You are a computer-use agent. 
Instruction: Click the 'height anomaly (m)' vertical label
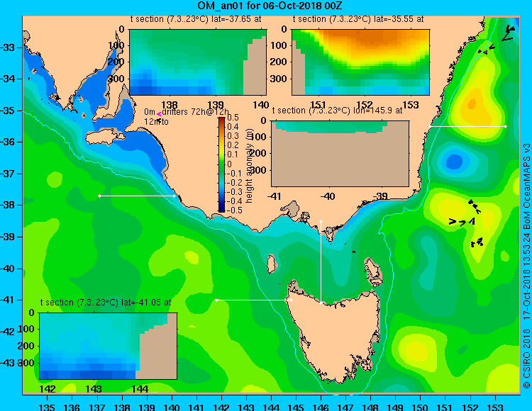click(250, 166)
